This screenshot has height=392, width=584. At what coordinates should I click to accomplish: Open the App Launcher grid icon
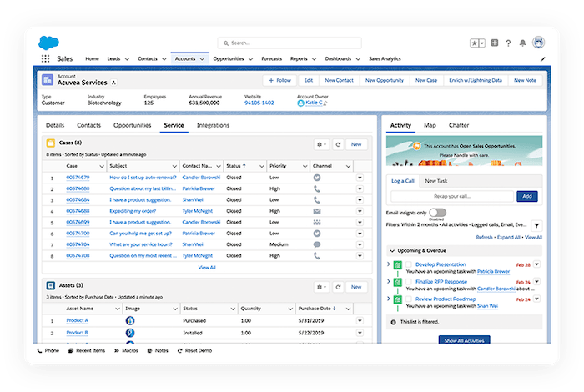coord(45,59)
